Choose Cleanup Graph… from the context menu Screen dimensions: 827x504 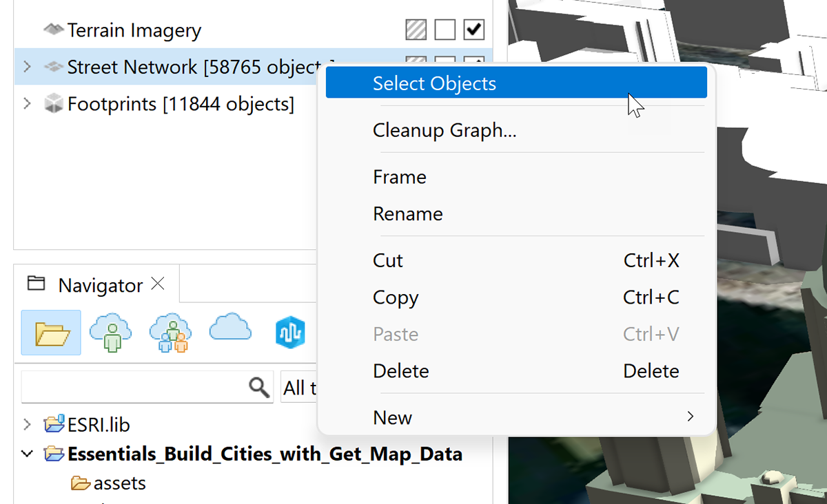[445, 130]
